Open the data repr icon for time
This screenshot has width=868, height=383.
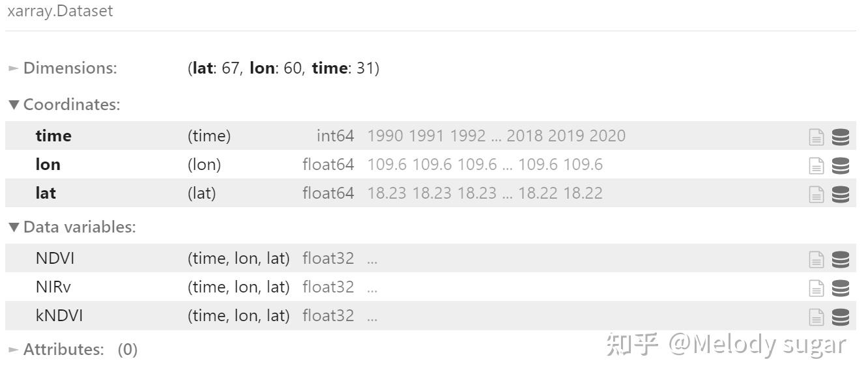(x=841, y=135)
